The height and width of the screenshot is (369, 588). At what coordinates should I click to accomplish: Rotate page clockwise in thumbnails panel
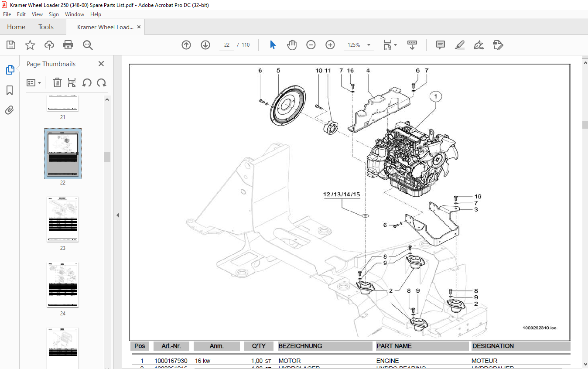click(102, 82)
